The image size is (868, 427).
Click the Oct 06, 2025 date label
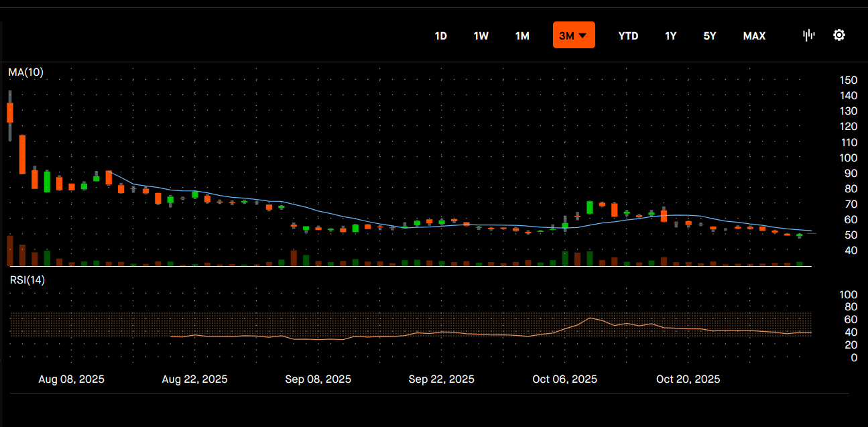[565, 379]
